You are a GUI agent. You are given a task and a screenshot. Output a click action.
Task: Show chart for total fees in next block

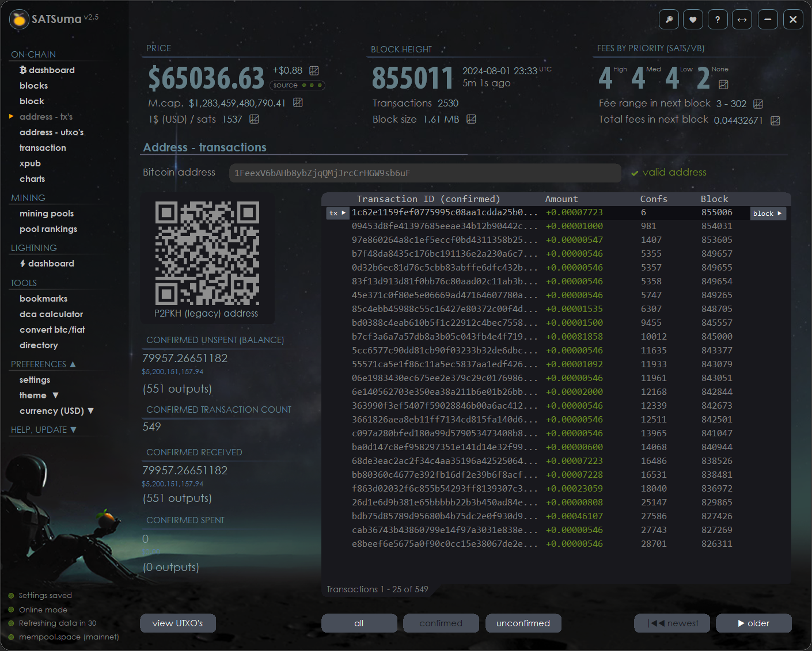pyautogui.click(x=775, y=120)
